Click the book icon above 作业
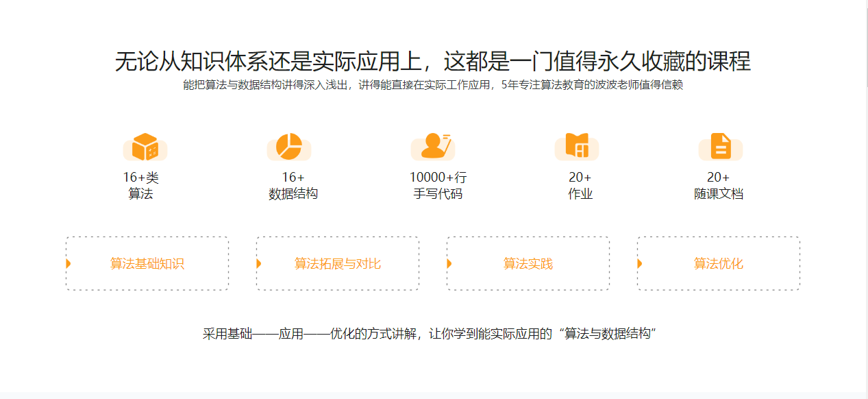Screen dimensions: 868x399 click(x=577, y=147)
